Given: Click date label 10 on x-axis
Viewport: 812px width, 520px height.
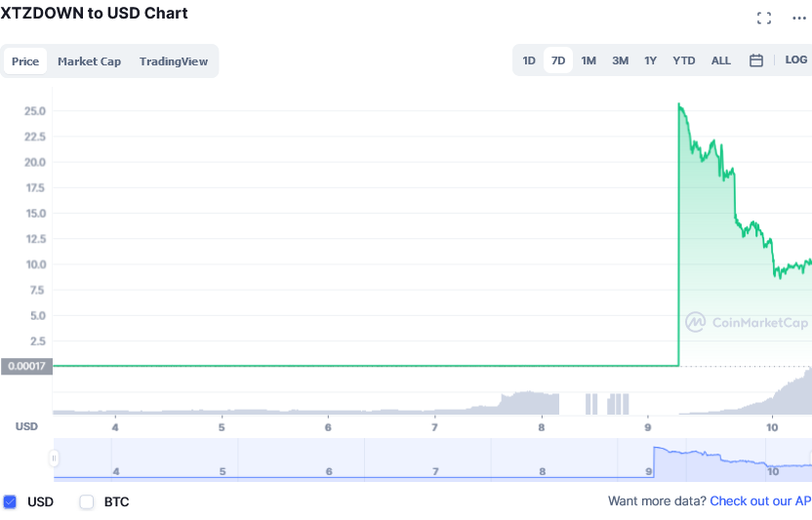Looking at the screenshot, I should tap(772, 427).
